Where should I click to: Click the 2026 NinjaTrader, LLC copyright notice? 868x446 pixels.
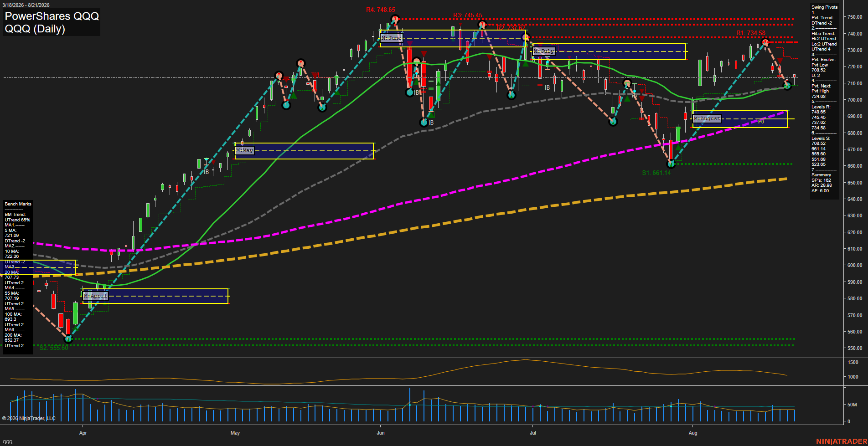(x=29, y=418)
